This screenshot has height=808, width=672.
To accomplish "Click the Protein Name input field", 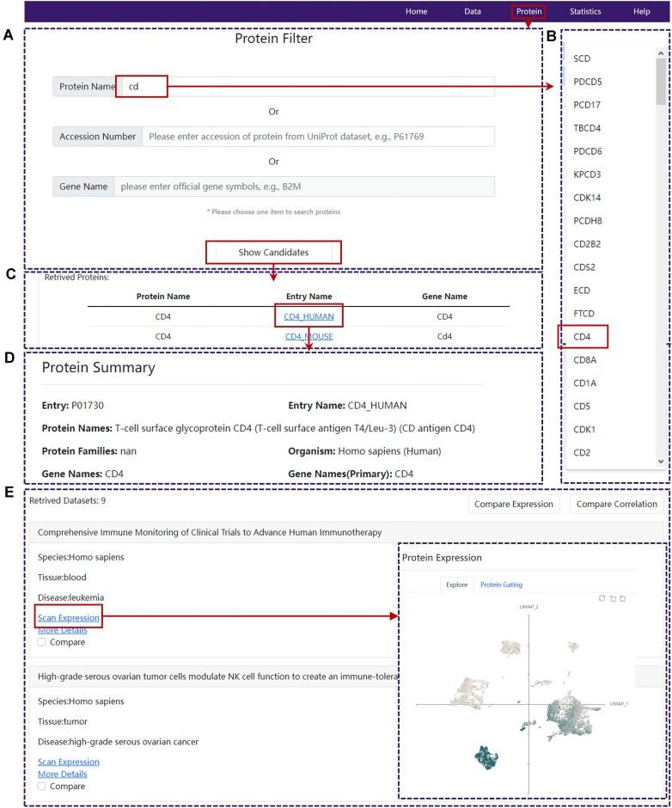I will pos(309,87).
